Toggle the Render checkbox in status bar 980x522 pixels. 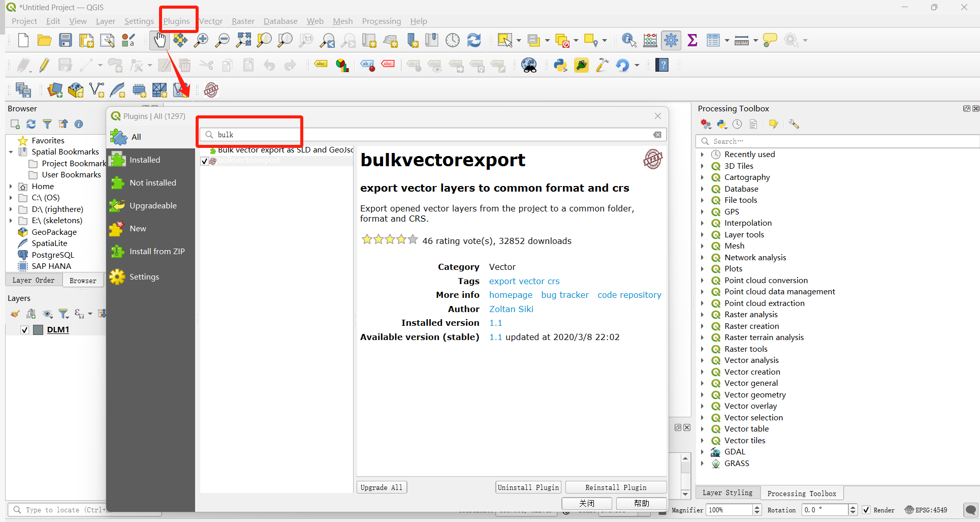(x=866, y=510)
